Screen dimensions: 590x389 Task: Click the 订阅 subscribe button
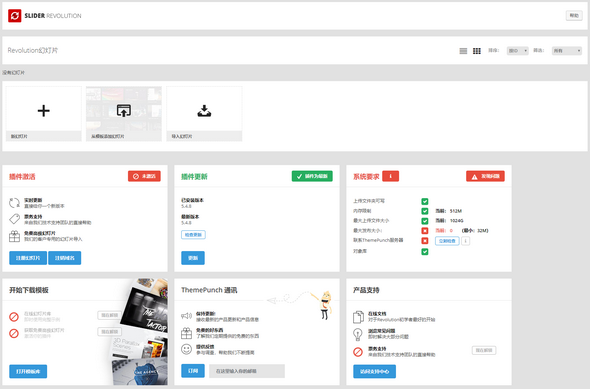(x=193, y=371)
